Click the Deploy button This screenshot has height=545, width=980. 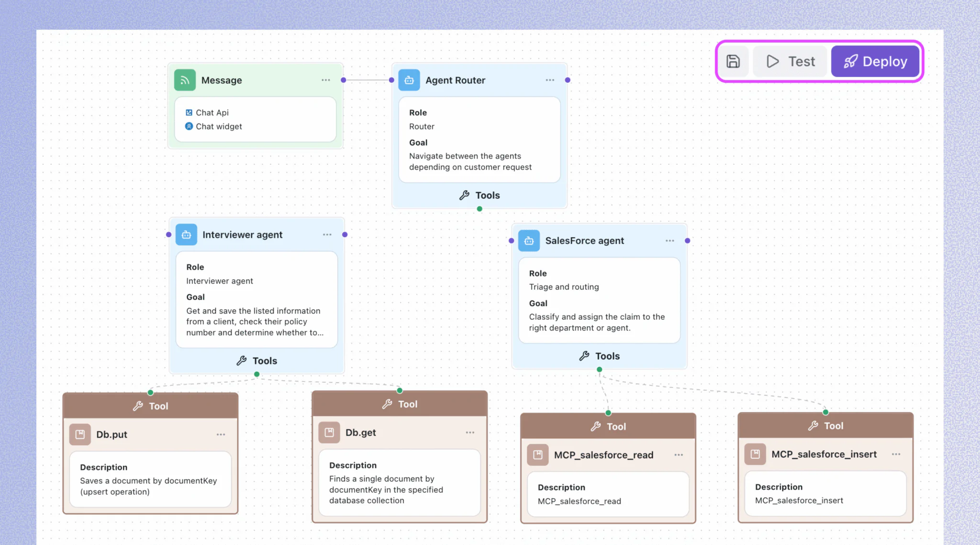875,61
